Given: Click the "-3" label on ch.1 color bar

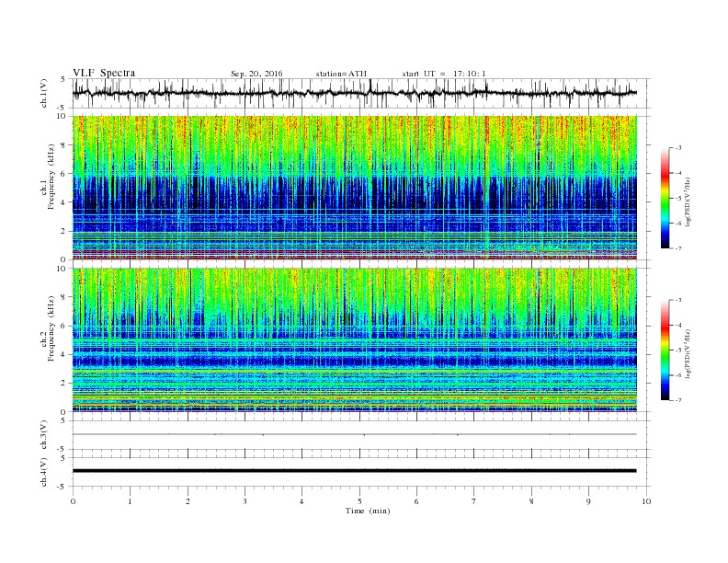Looking at the screenshot, I should pos(678,148).
